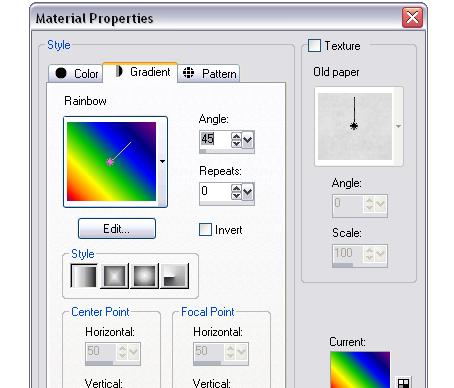This screenshot has height=388, width=454.
Task: Close the Material Properties dialog
Action: pos(412,17)
